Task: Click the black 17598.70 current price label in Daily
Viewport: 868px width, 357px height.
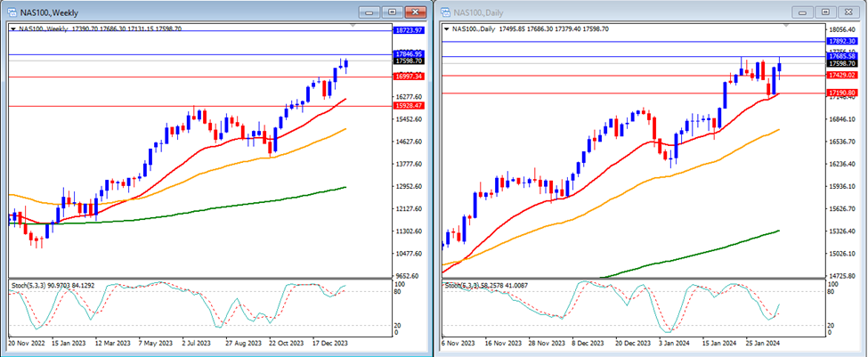Action: (841, 63)
